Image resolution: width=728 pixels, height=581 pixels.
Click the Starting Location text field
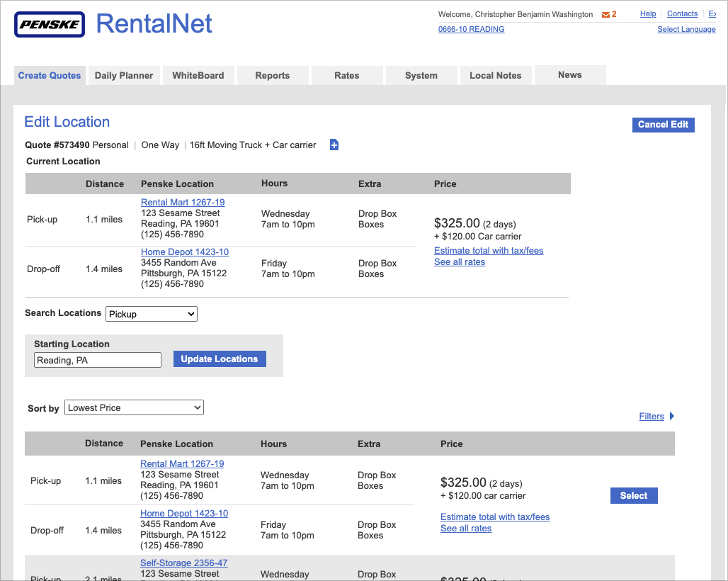click(x=98, y=361)
